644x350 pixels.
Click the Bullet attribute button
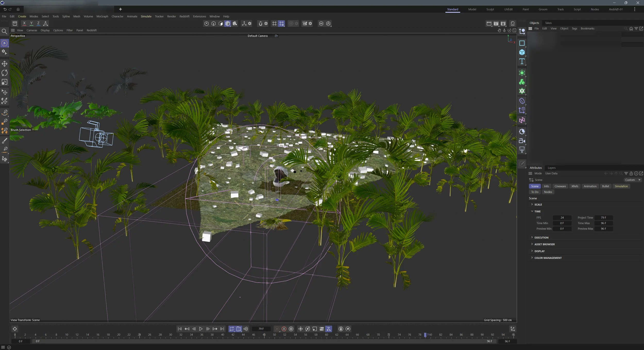tap(605, 186)
